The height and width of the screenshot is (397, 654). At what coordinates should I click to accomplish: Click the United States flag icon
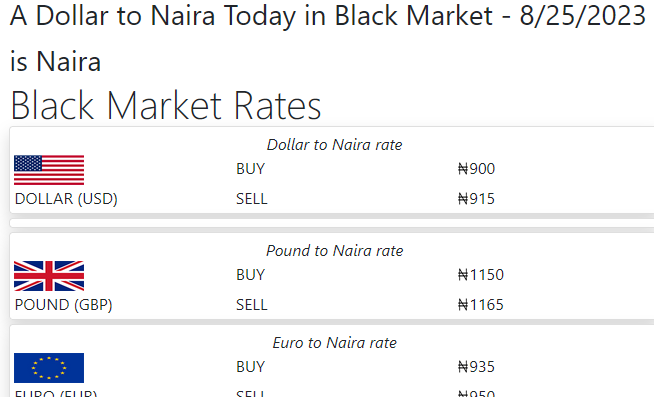click(49, 170)
